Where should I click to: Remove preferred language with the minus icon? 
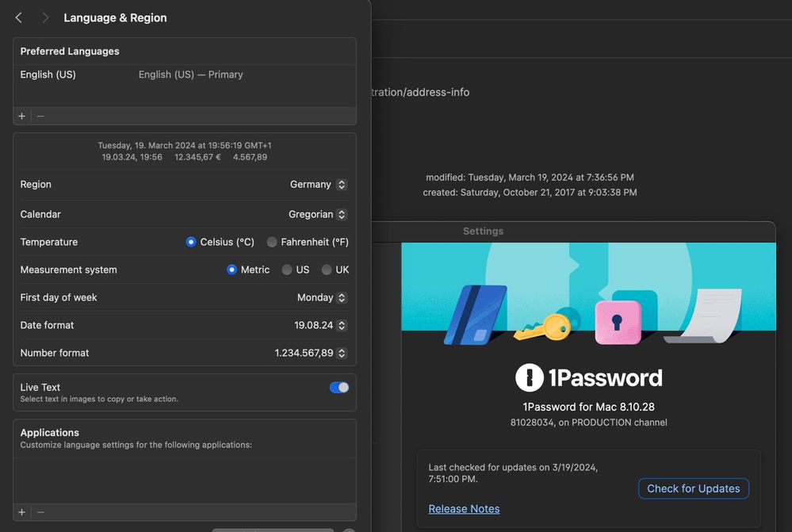[41, 117]
